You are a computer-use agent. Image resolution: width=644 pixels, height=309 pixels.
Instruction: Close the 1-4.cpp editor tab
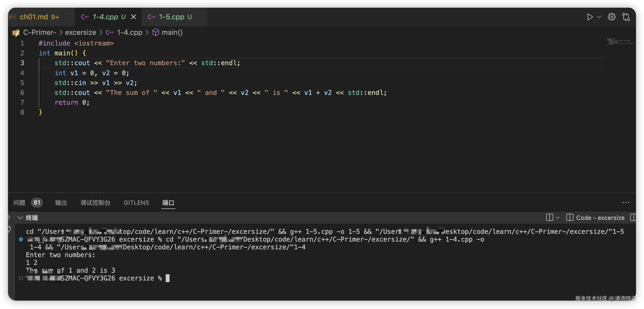tap(133, 17)
